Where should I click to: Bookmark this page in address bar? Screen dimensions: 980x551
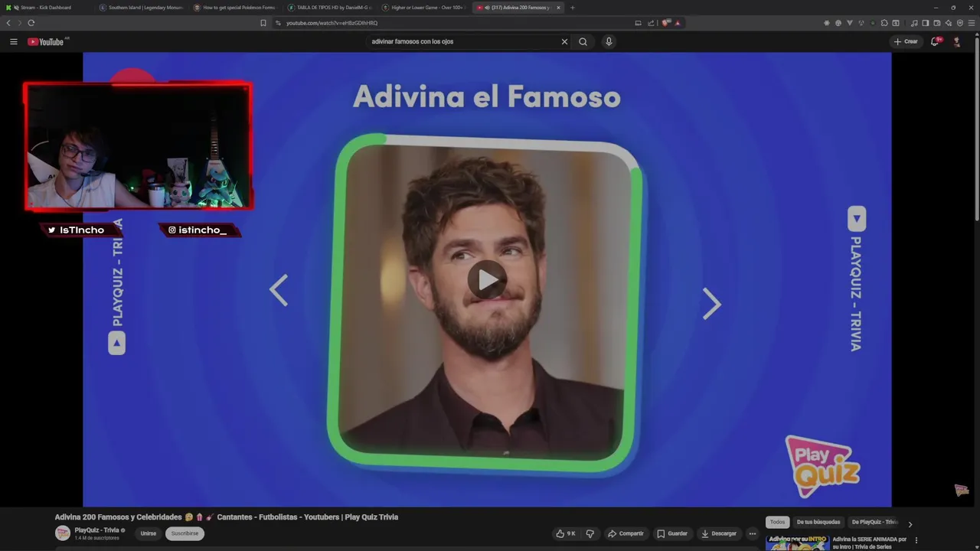[x=263, y=23]
